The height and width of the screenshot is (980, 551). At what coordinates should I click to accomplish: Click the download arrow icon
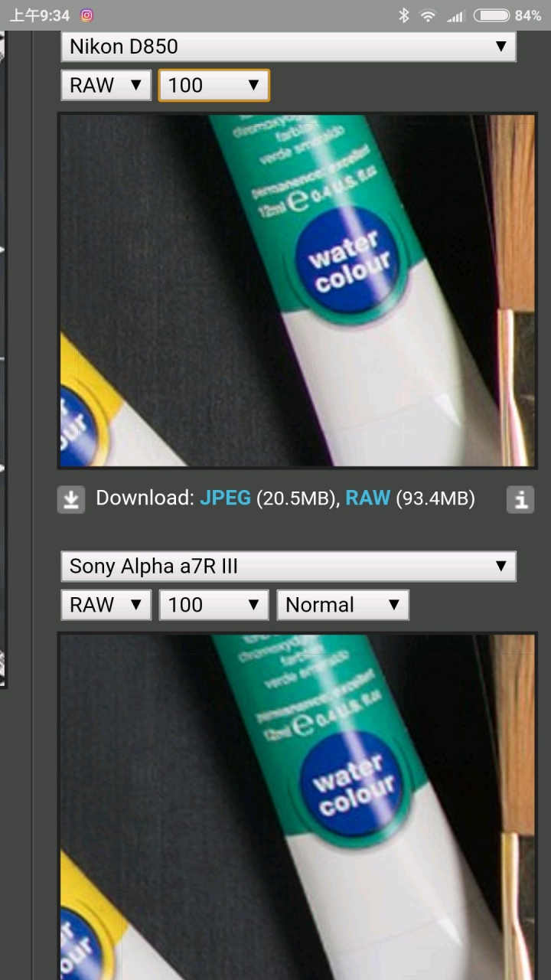point(71,499)
